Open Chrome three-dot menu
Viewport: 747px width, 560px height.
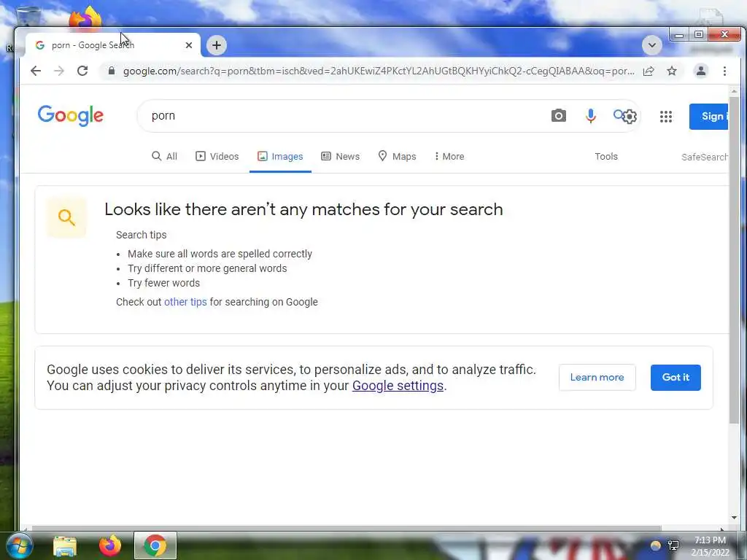point(724,71)
